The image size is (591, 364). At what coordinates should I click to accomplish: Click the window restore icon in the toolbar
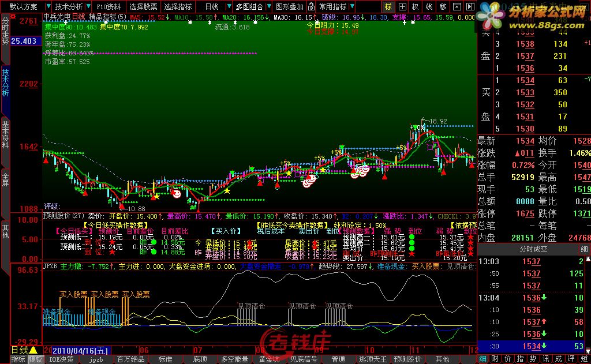[457, 6]
